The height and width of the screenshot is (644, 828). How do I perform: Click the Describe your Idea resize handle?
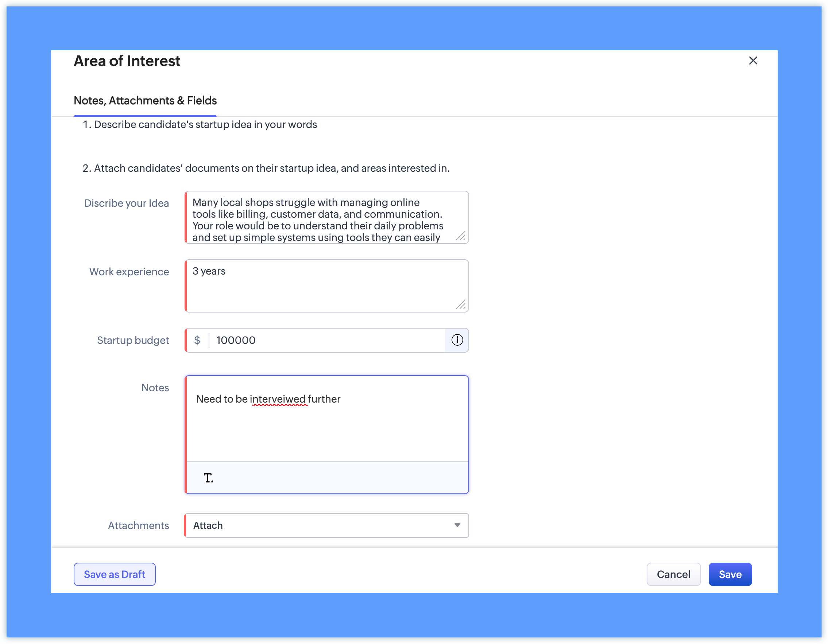[461, 236]
